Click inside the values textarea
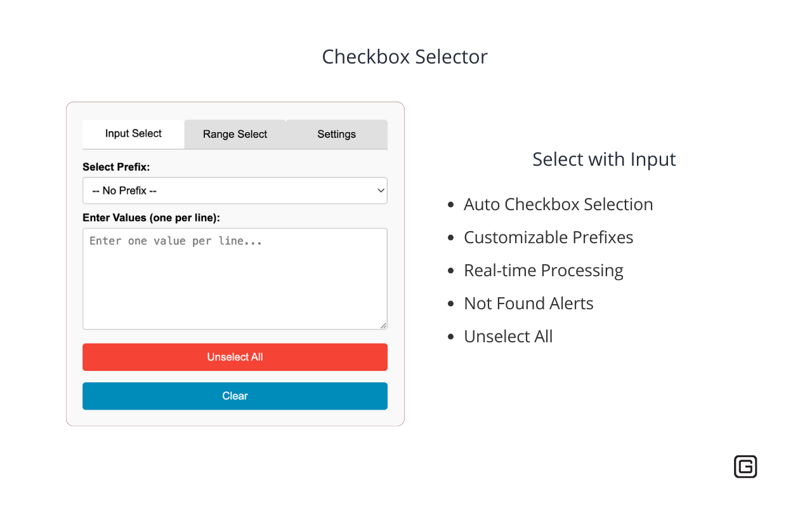The image size is (812, 508). (235, 278)
